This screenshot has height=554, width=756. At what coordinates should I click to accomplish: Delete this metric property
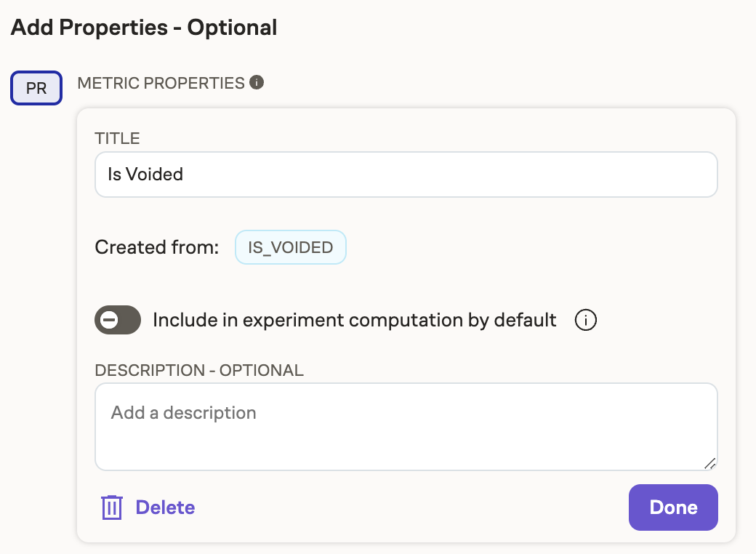tap(165, 507)
